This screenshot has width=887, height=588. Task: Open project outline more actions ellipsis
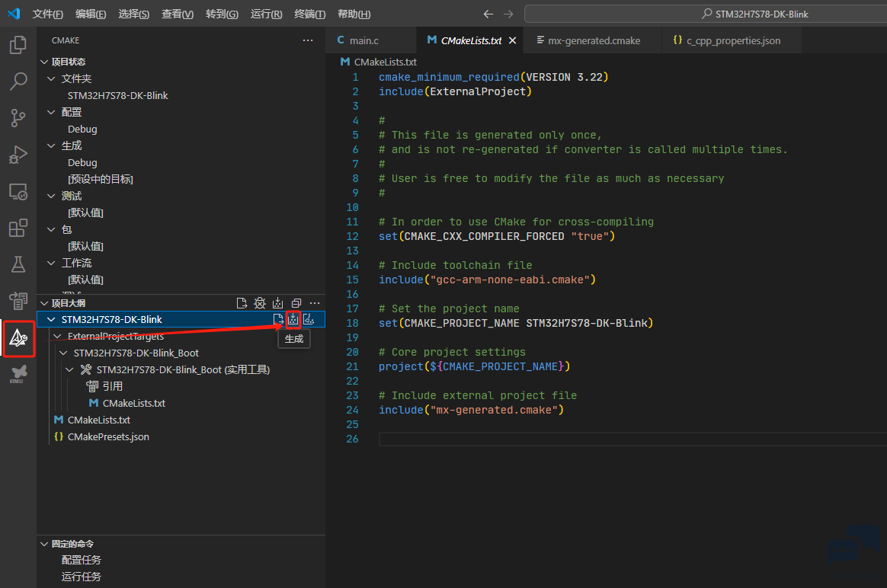[x=315, y=303]
